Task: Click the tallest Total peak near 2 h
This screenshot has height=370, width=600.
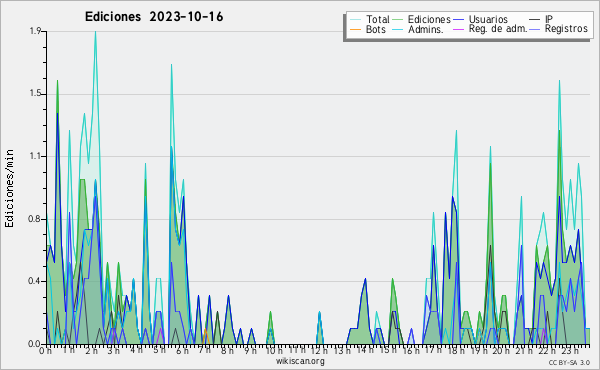Action: (x=95, y=32)
